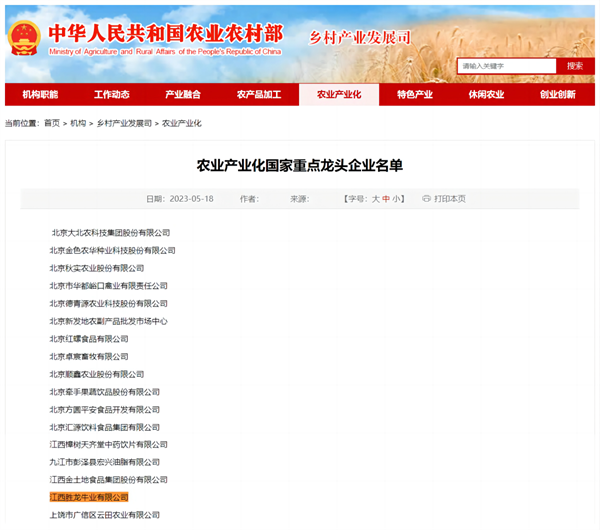Click the printer icon beside 打印本页
Image resolution: width=600 pixels, height=530 pixels.
426,199
